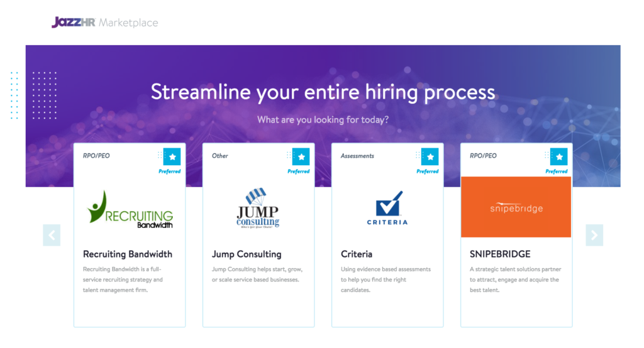Viewport: 644px width, 348px height.
Task: Advance carousel with the next arrow
Action: click(594, 235)
